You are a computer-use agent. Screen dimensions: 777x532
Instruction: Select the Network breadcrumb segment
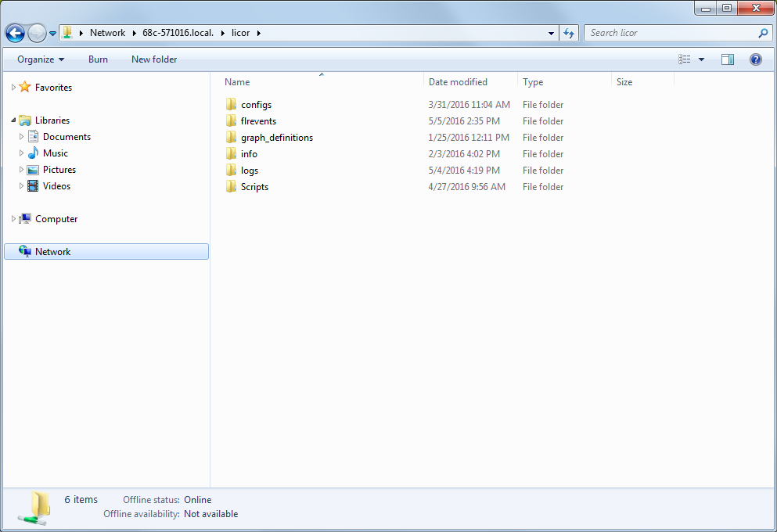point(107,33)
